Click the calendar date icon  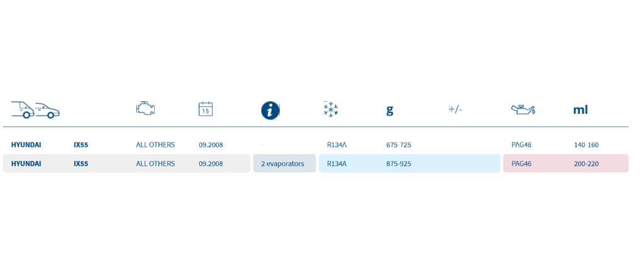point(206,109)
